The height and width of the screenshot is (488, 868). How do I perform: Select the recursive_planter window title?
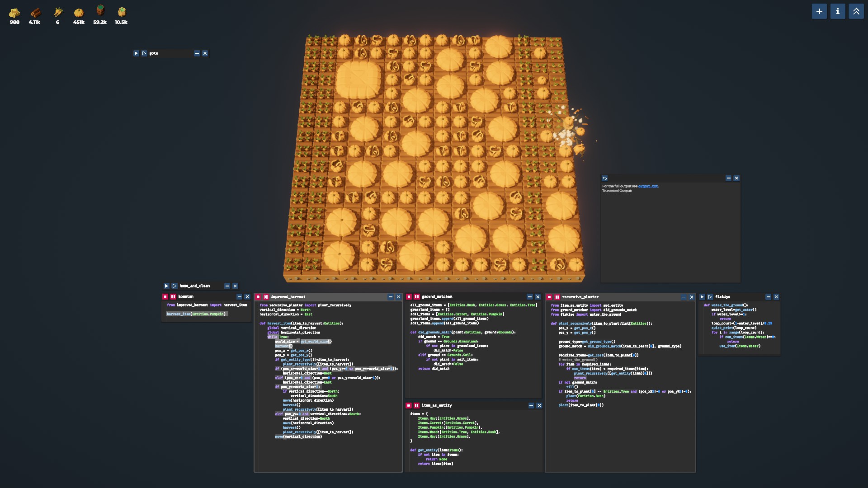pos(580,297)
